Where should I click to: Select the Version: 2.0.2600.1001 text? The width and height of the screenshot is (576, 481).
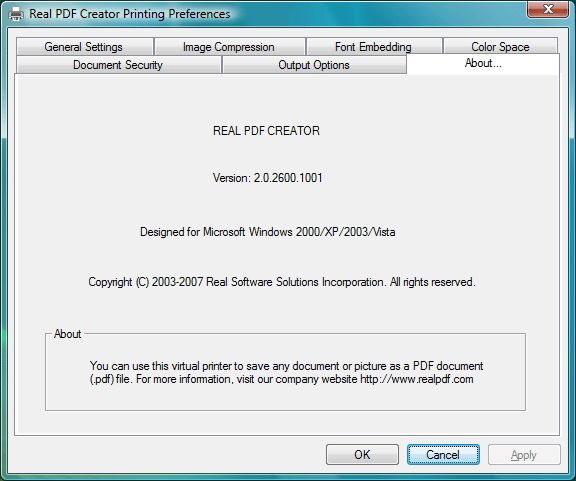pyautogui.click(x=267, y=178)
